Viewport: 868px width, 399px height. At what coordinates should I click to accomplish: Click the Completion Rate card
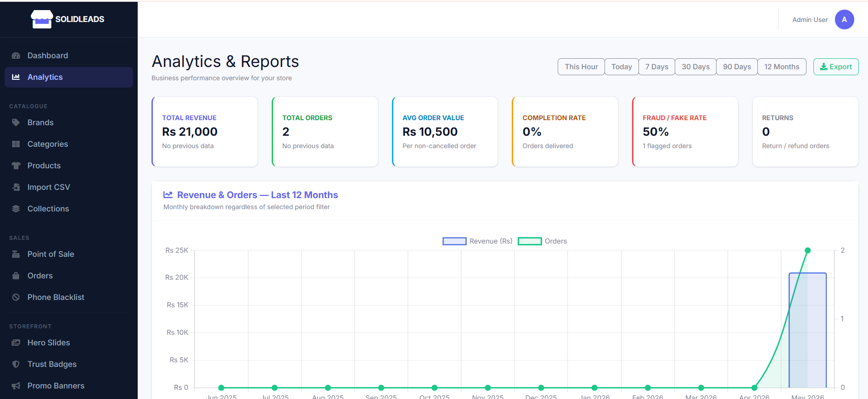click(565, 132)
